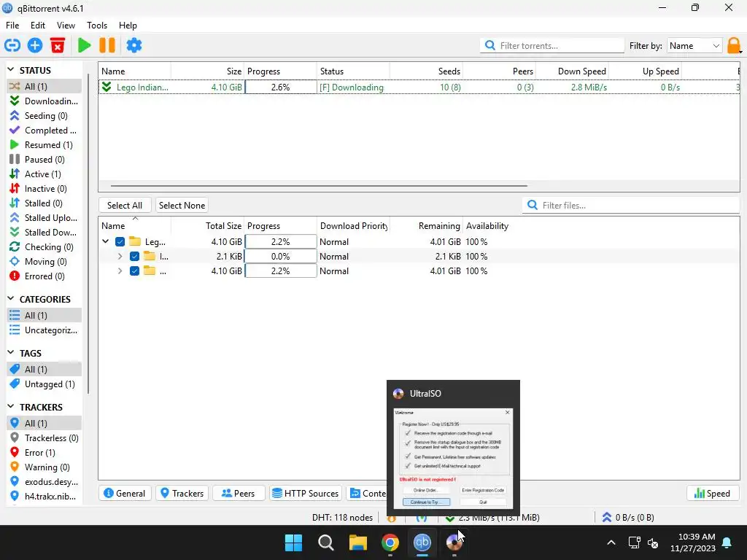This screenshot has height=560, width=747.
Task: Switch to the General tab
Action: click(125, 494)
